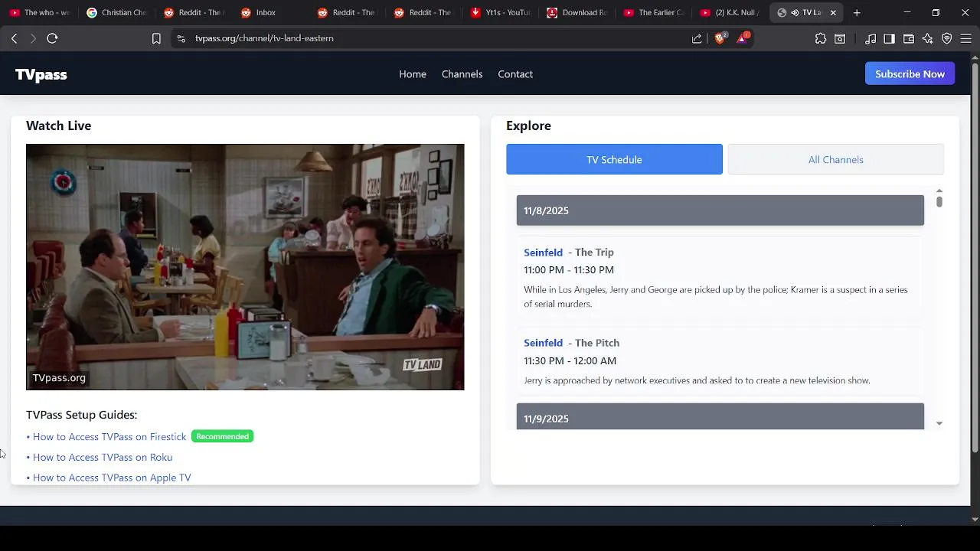
Task: Click the TVPass Setup Guides heading
Action: (x=81, y=415)
